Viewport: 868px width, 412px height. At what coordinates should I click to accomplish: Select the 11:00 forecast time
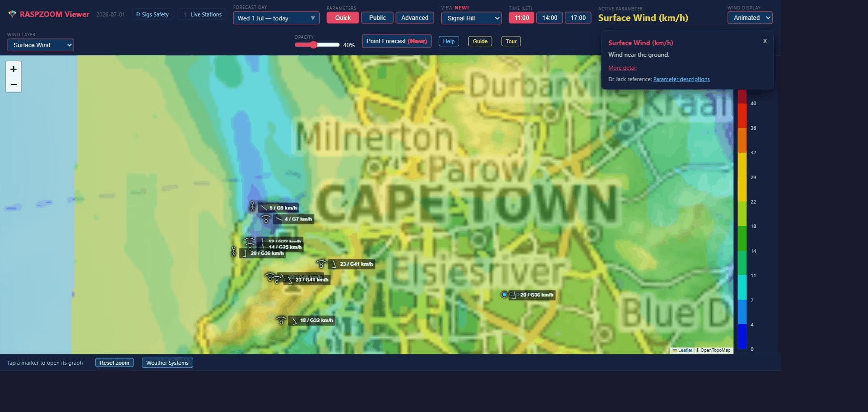point(521,18)
